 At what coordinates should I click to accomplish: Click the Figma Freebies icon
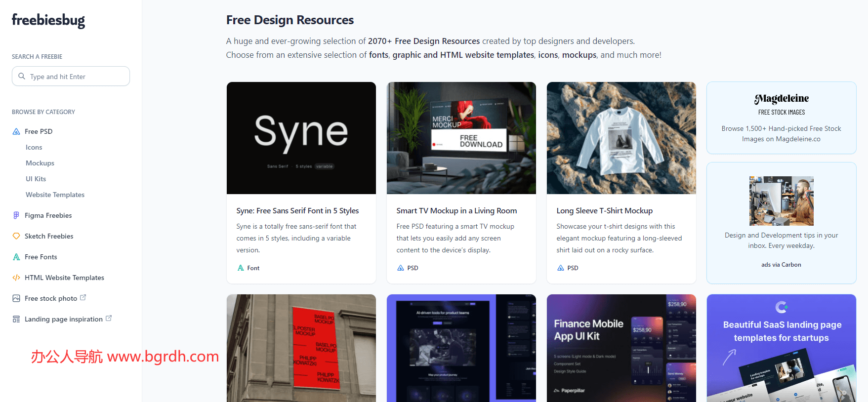coord(16,215)
